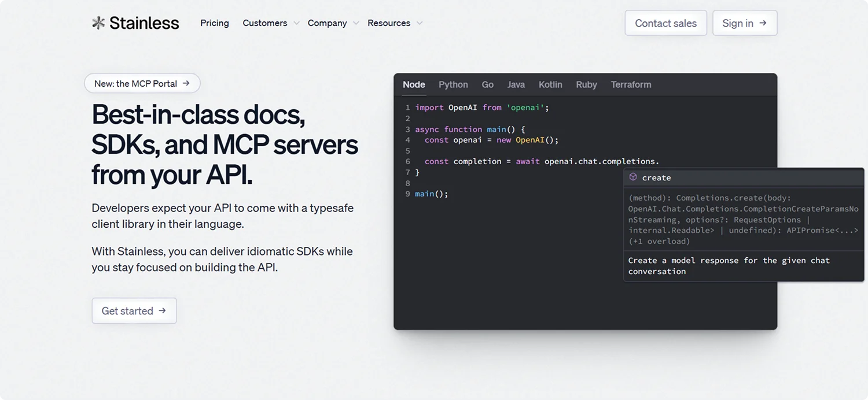Switch to the Node code tab
Viewport: 868px width, 400px height.
[x=414, y=84]
